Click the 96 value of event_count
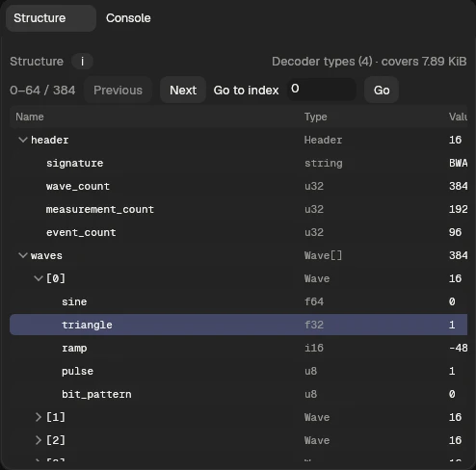476x470 pixels. [455, 232]
